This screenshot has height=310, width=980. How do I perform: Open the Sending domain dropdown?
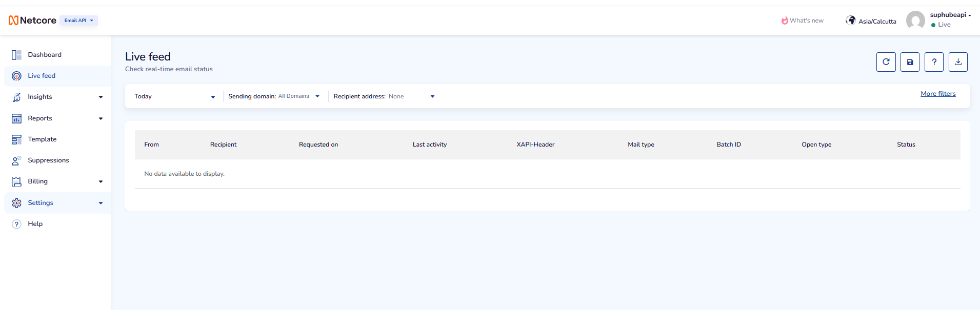[274, 96]
